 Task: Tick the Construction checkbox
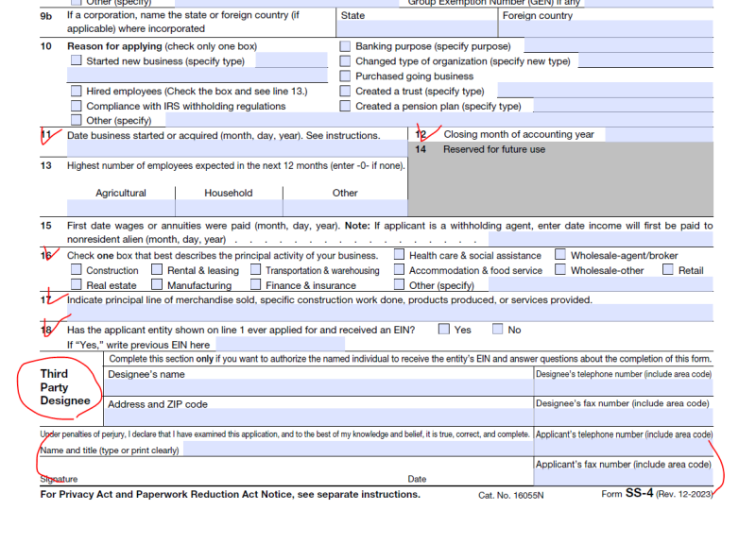tap(77, 269)
